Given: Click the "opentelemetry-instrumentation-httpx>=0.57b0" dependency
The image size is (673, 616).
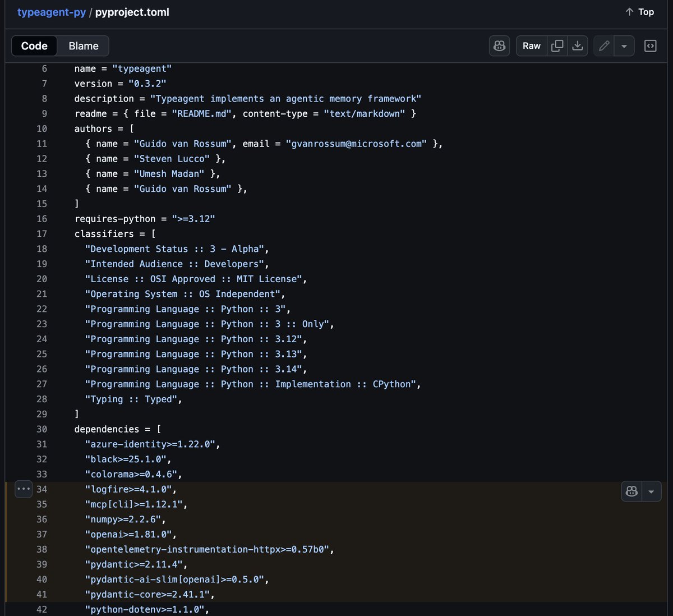Looking at the screenshot, I should [x=207, y=549].
